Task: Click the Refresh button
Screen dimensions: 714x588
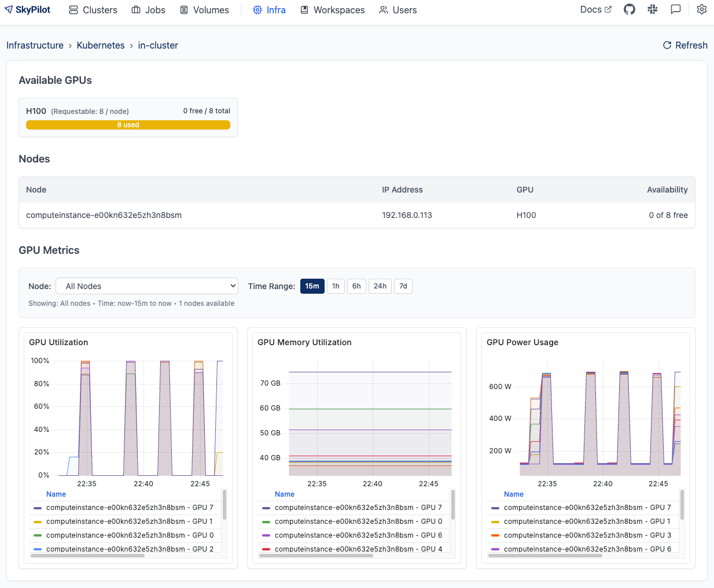Action: [x=685, y=45]
